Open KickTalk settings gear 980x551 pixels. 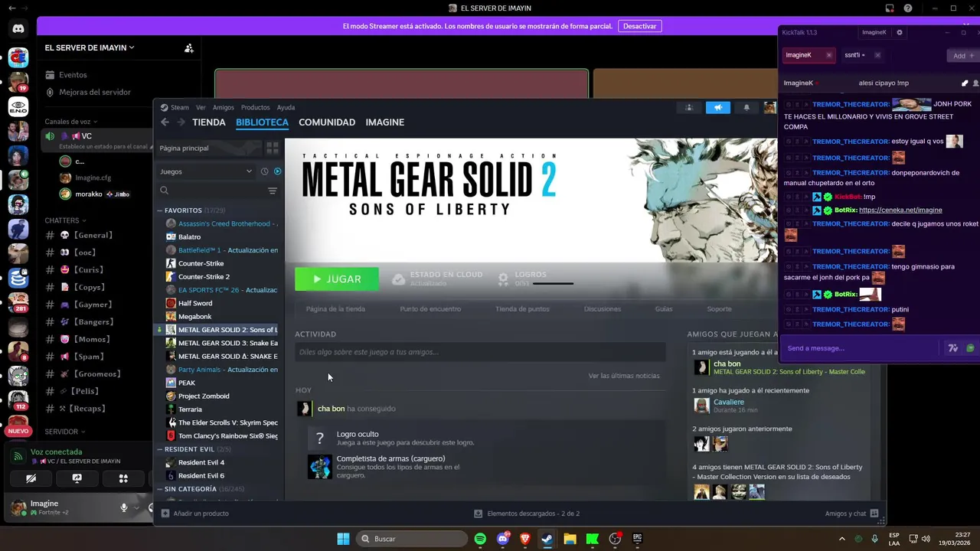900,32
